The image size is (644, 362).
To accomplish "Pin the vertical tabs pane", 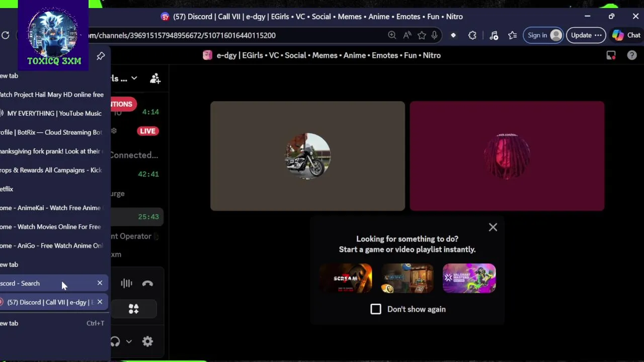I will pyautogui.click(x=101, y=56).
